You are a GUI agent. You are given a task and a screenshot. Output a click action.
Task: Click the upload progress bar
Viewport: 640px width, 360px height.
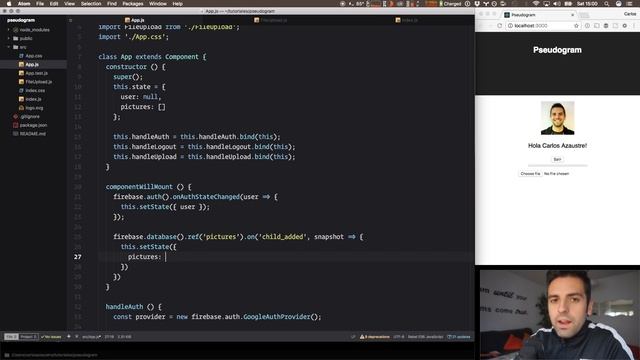pos(558,166)
